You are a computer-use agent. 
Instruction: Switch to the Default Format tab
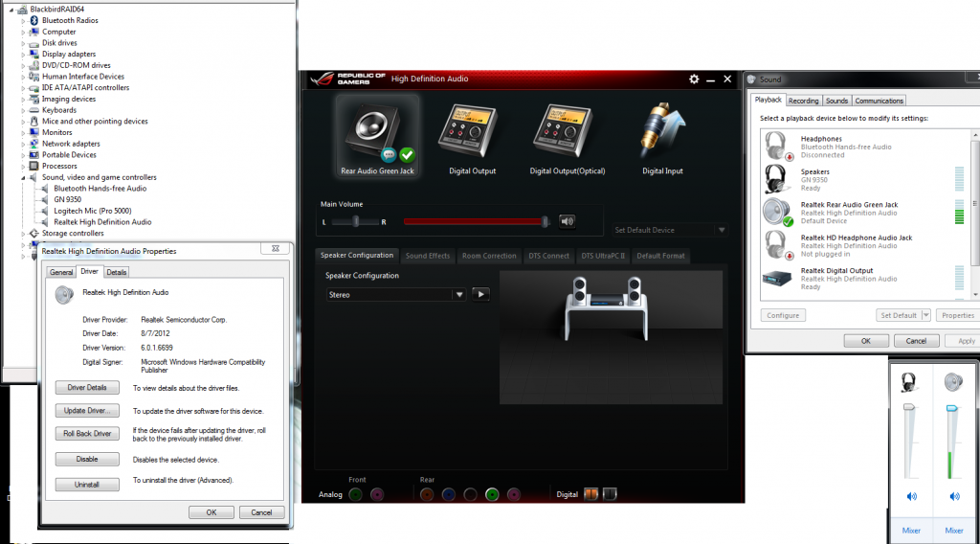pos(660,256)
